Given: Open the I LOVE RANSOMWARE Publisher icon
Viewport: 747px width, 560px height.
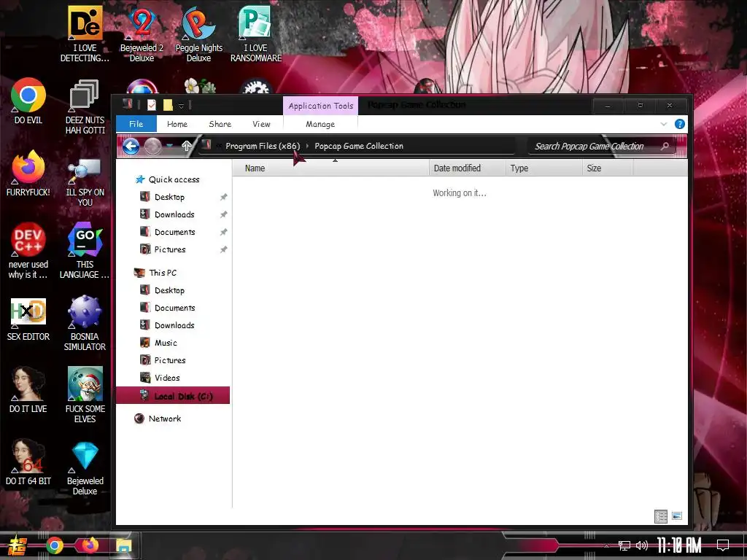Looking at the screenshot, I should (256, 34).
